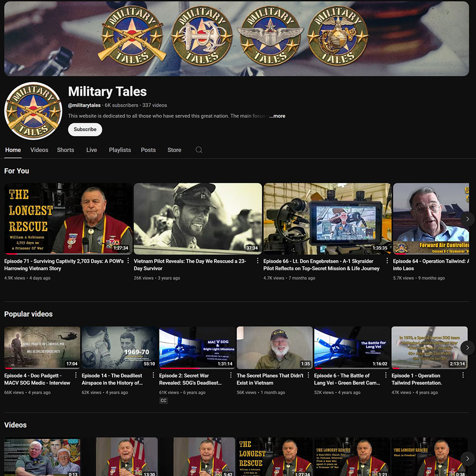Viewport: 476px width, 476px height.
Task: Switch to the Live tab
Action: 92,150
